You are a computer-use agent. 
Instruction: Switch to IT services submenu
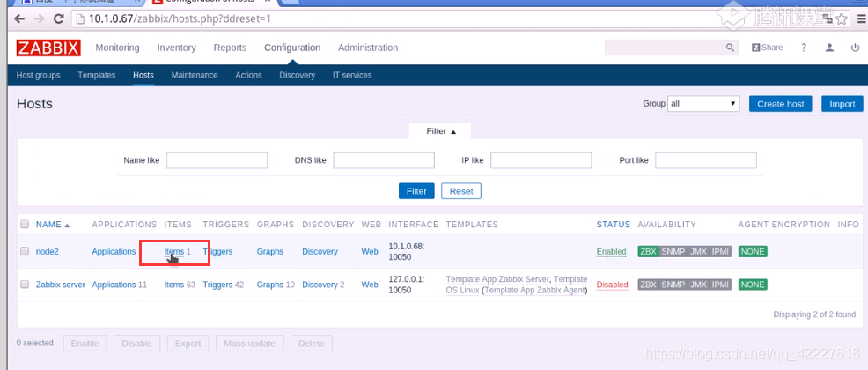point(352,75)
